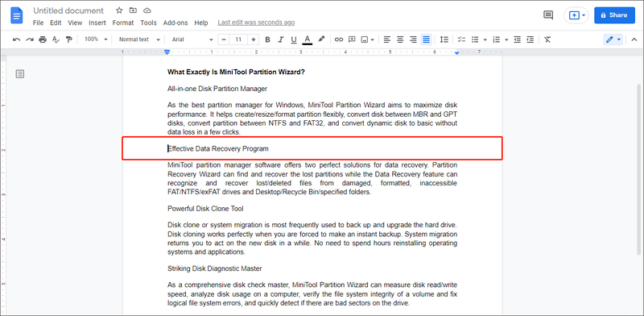644x316 pixels.
Task: Select justify text alignment
Action: [427, 39]
